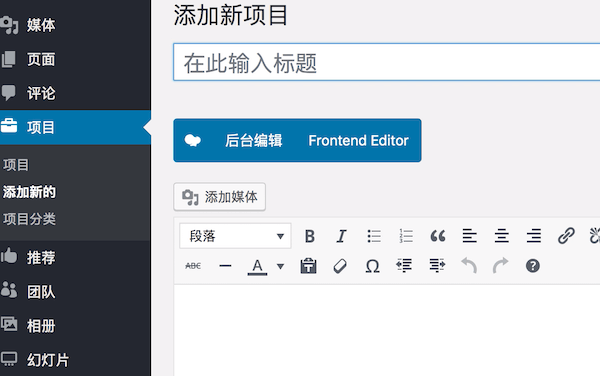Insert a horizontal line
This screenshot has height=376, width=600.
click(x=225, y=266)
